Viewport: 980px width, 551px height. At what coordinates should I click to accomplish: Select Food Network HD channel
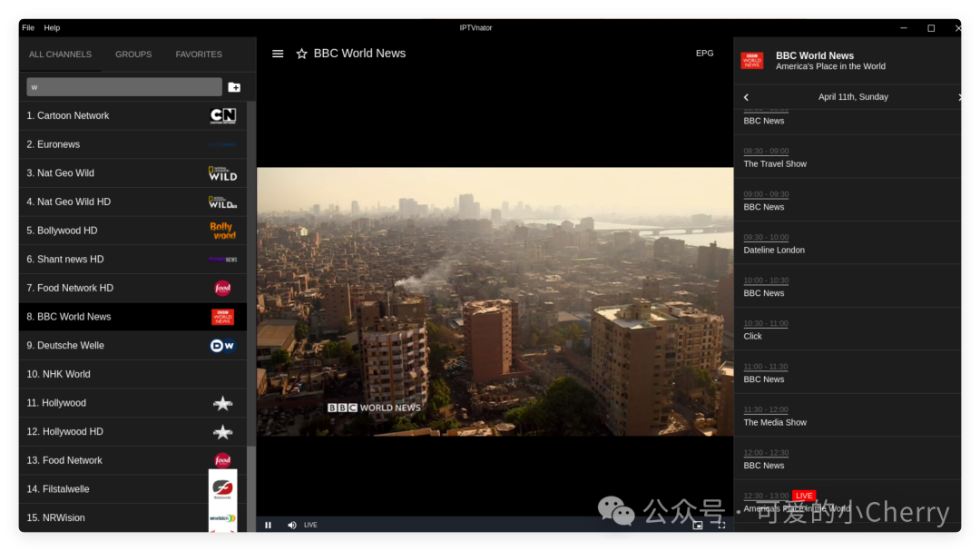(x=133, y=289)
